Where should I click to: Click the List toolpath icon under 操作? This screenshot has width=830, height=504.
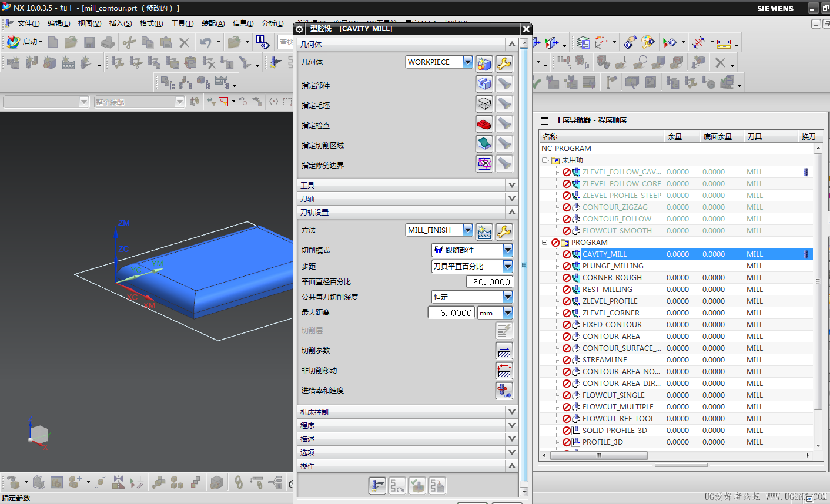[x=437, y=486]
